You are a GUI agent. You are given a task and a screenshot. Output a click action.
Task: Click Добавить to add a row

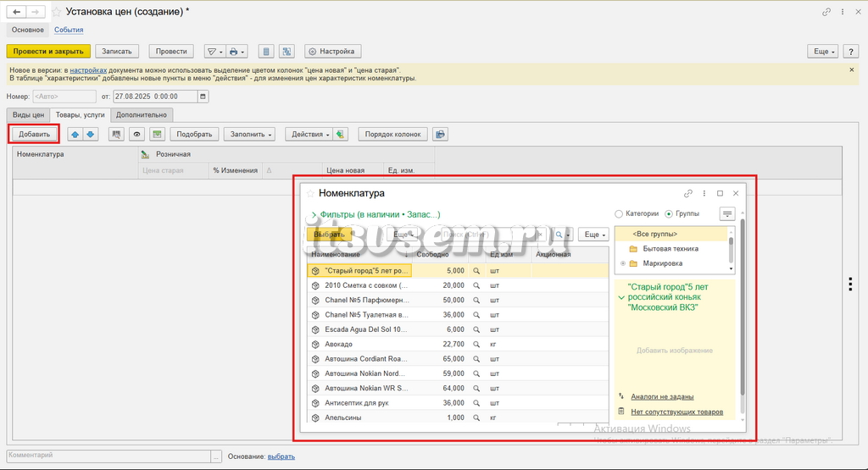34,135
